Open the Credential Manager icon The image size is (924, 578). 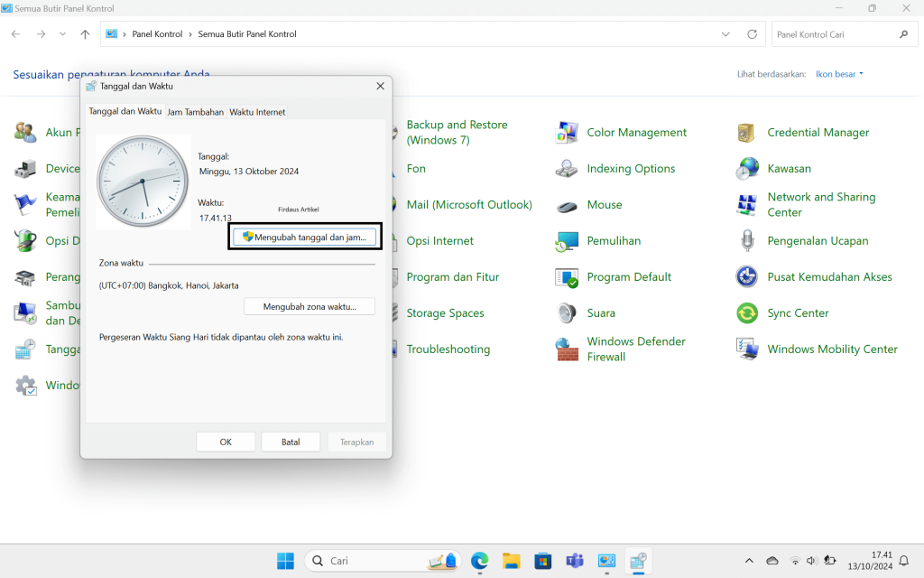[x=746, y=133]
